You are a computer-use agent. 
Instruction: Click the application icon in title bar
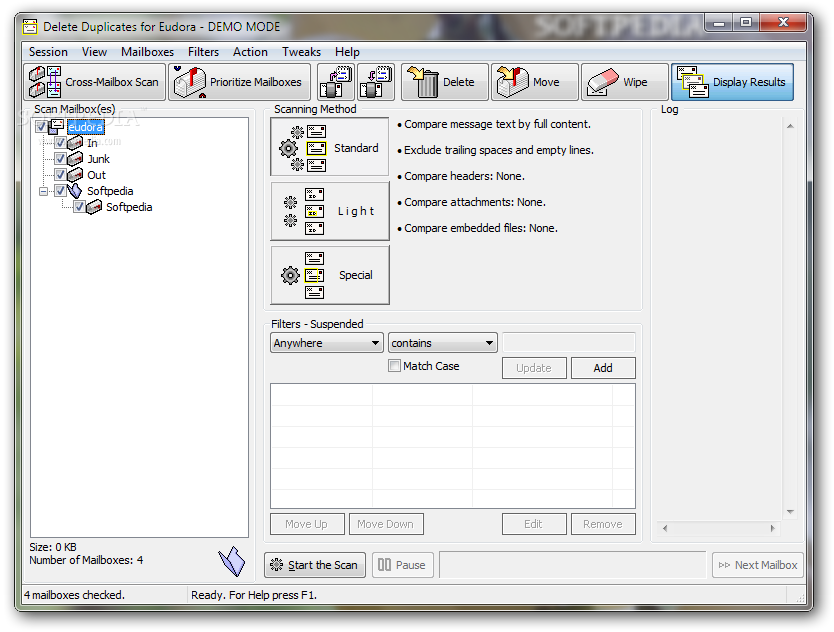30,27
